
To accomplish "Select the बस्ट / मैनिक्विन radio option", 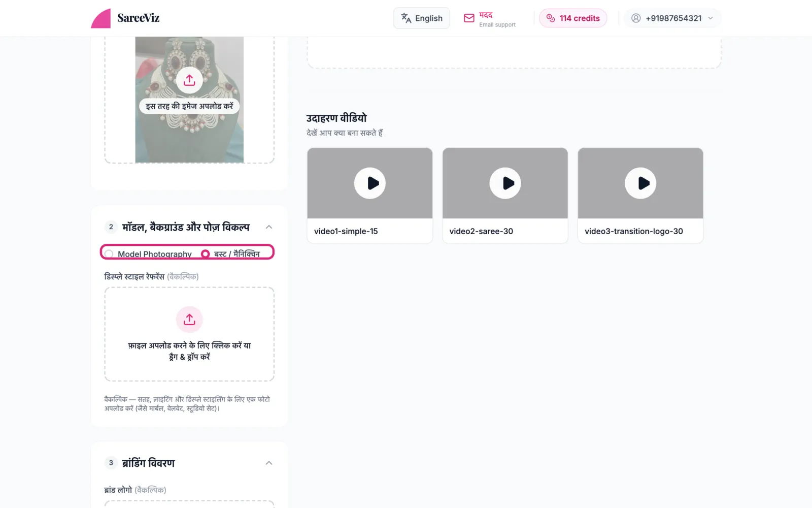I will (x=206, y=254).
